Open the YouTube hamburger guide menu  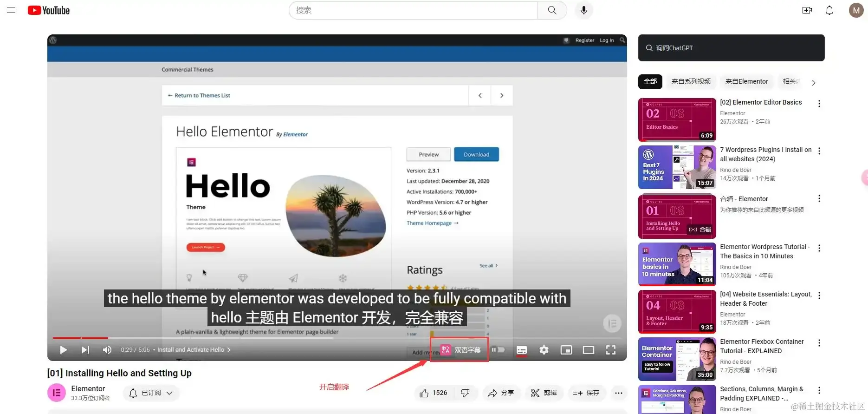tap(11, 10)
